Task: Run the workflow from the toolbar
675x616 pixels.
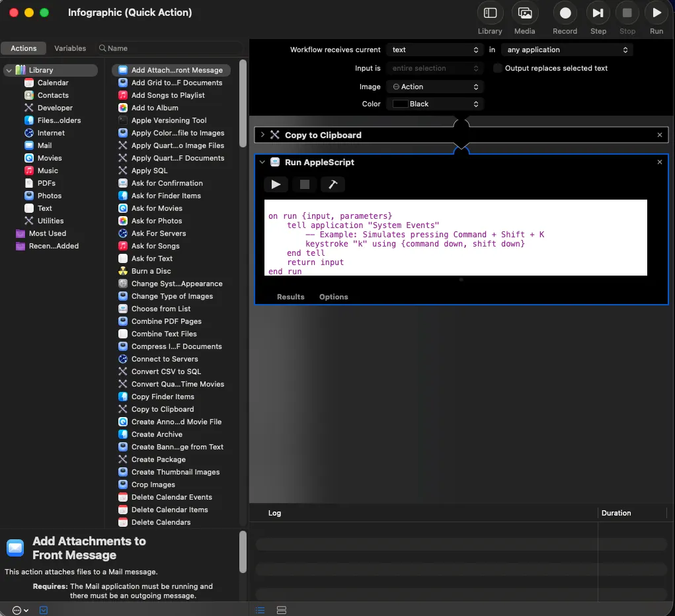Action: 656,13
